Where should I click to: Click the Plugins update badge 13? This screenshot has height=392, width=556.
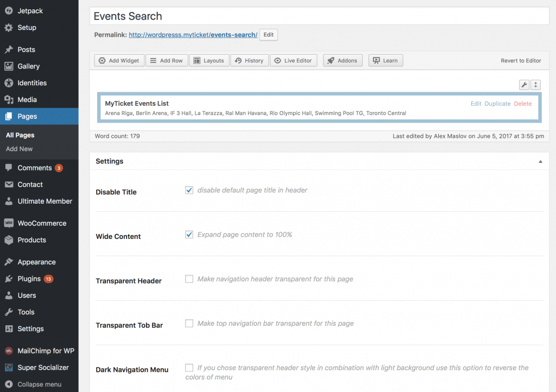tap(48, 279)
